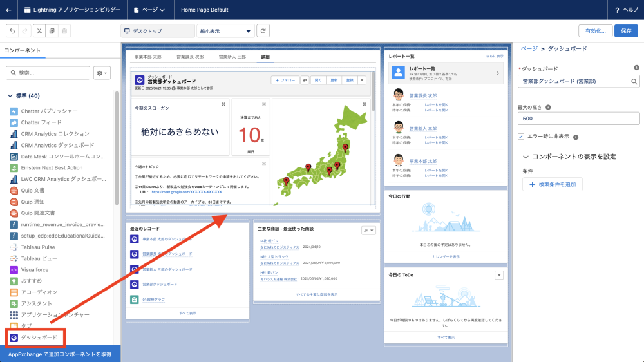Viewport: 644px width, 362px height.
Task: Select the Chatter パブリッシャー component
Action: 50,111
